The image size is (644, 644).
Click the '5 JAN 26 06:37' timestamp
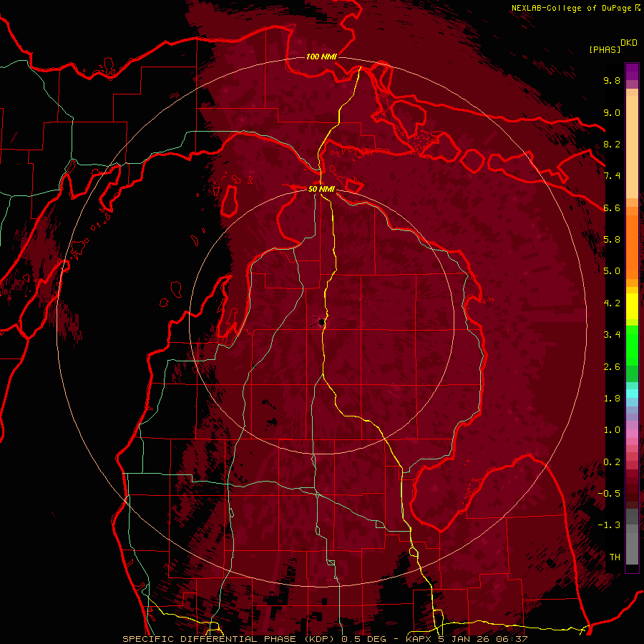point(484,639)
